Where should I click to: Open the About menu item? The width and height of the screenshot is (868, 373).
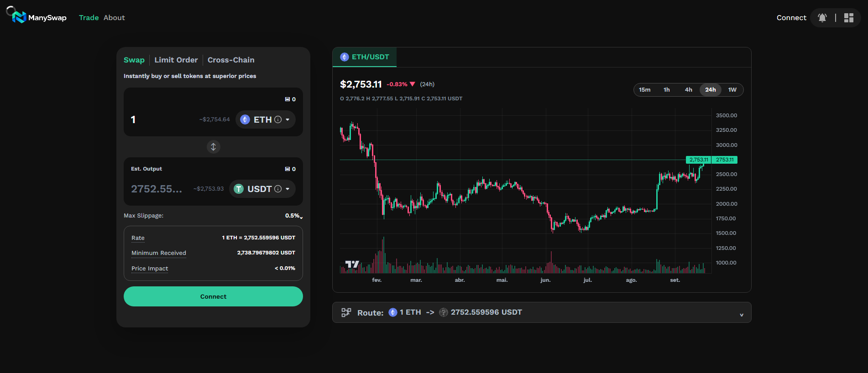[114, 18]
